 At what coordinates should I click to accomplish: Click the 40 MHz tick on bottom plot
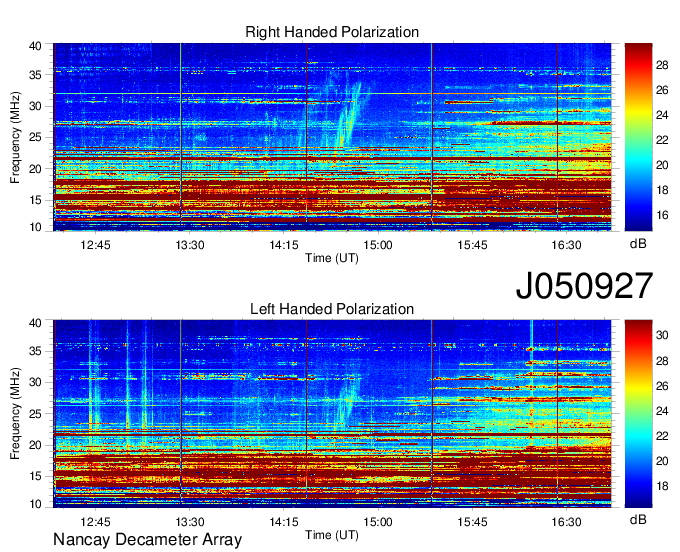35,323
